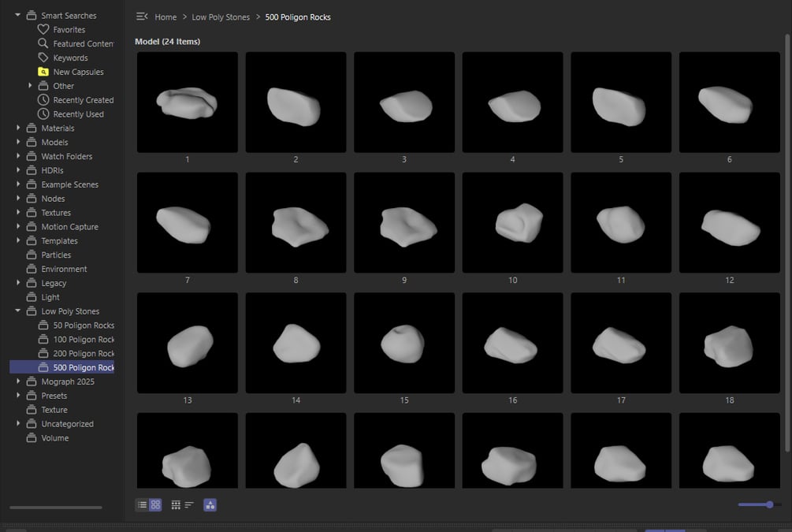Open Favorites via heart icon
Image resolution: width=792 pixels, height=532 pixels.
(43, 29)
